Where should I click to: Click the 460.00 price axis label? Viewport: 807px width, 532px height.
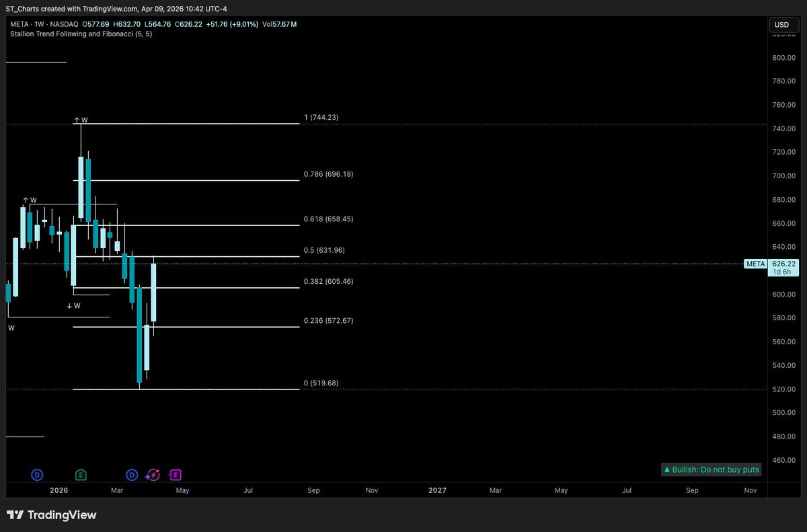coord(784,460)
